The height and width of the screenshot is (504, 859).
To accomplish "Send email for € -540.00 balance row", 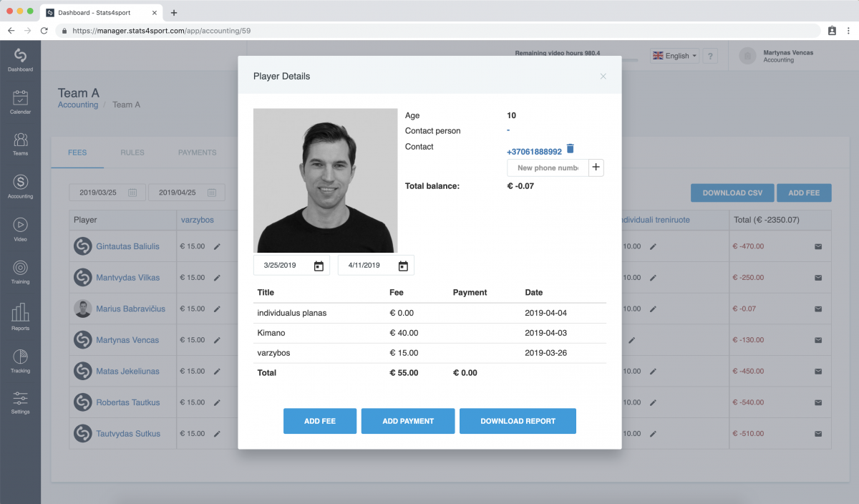I will point(818,402).
